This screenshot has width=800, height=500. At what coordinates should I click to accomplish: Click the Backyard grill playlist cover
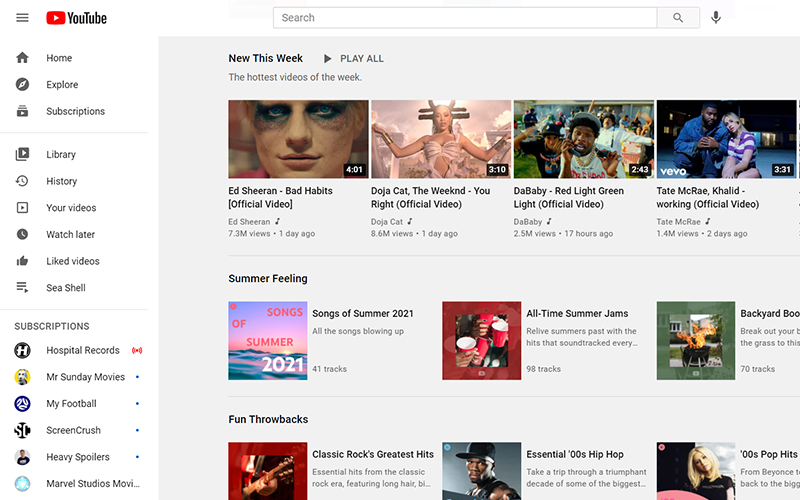(696, 340)
